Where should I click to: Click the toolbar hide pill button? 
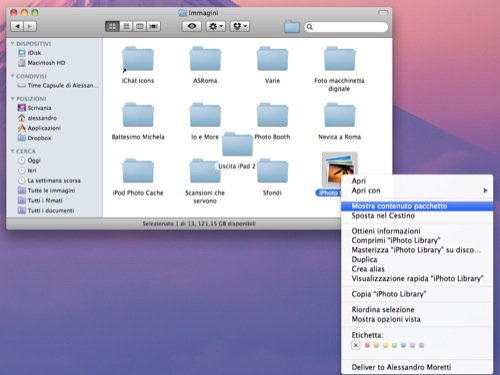(x=383, y=13)
